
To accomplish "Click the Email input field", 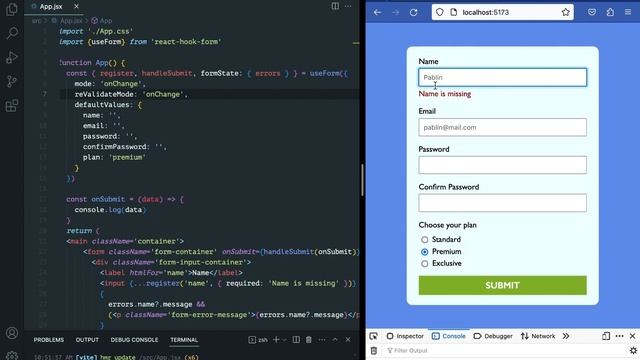I will pyautogui.click(x=502, y=127).
